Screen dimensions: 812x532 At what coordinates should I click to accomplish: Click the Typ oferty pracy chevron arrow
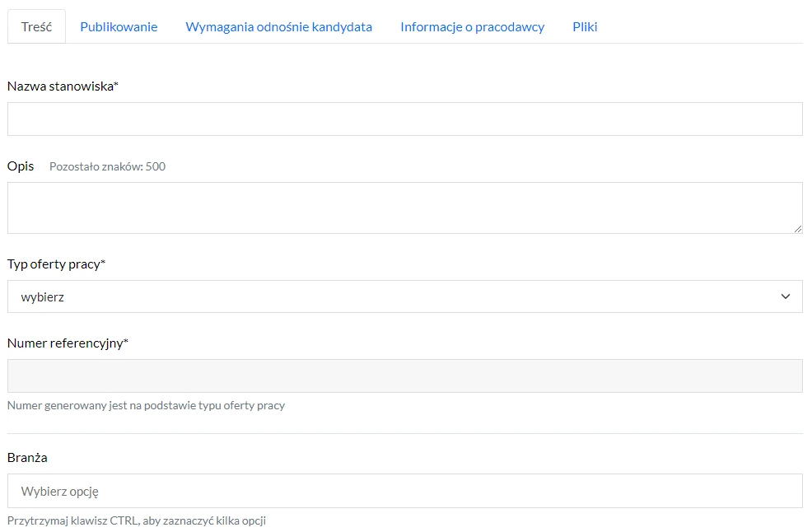pyautogui.click(x=785, y=296)
